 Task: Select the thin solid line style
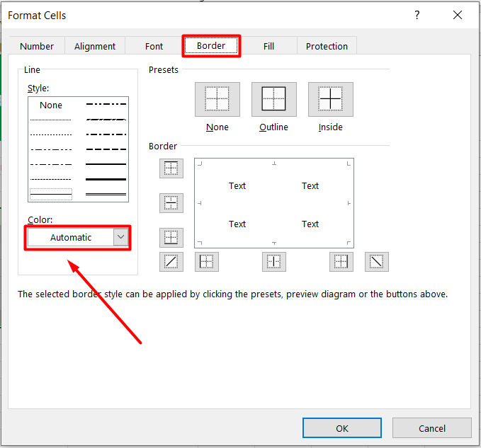(51, 195)
